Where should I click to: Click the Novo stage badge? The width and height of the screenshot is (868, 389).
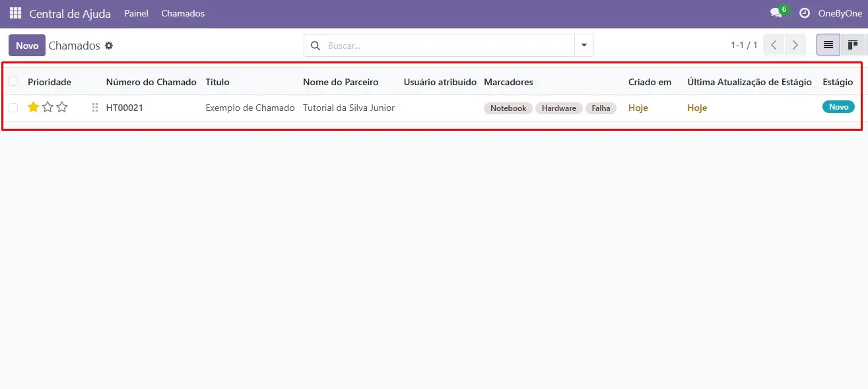click(838, 107)
